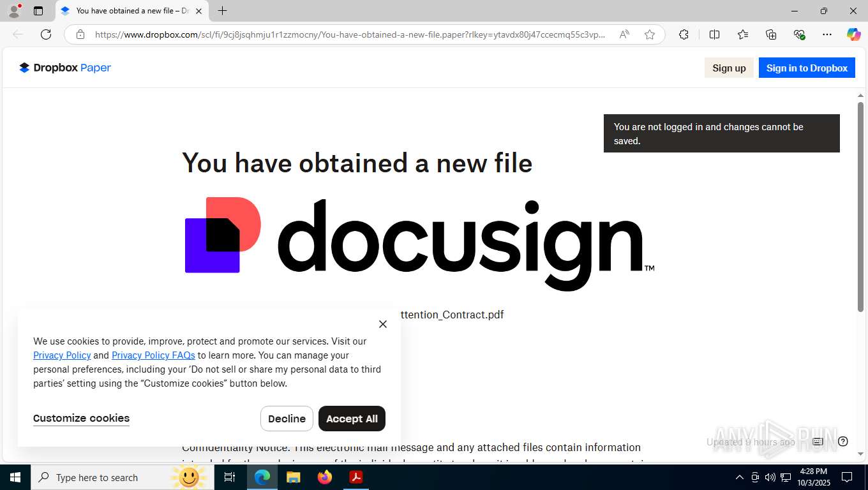Show hidden system tray icons

click(740, 477)
